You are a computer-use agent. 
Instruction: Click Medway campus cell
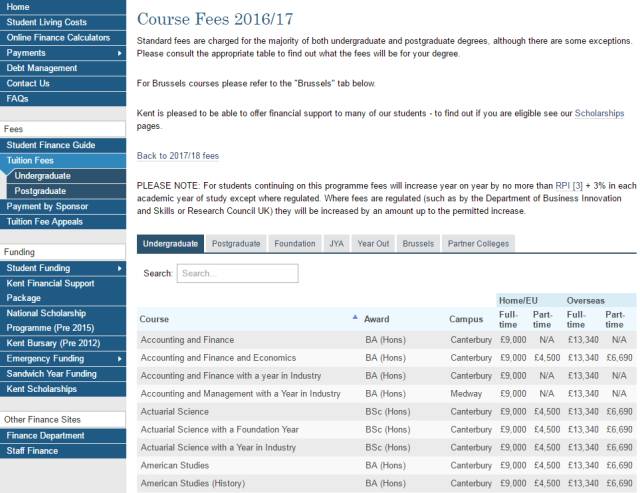tap(466, 394)
